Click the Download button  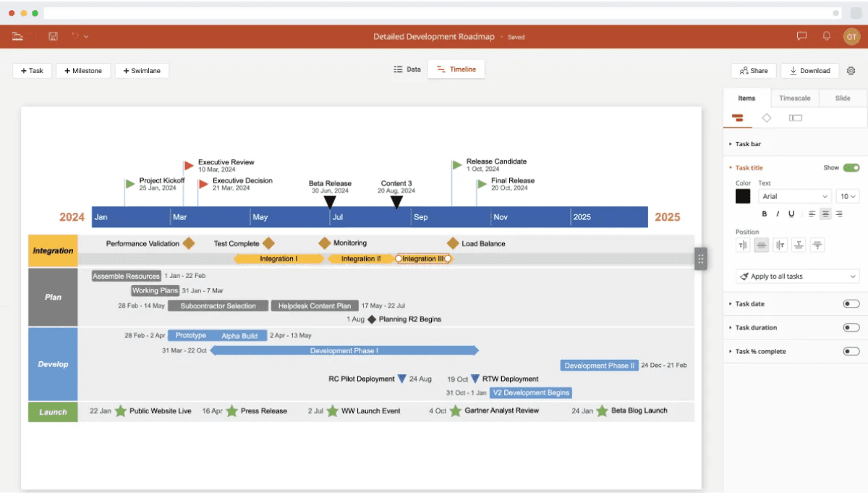(809, 70)
